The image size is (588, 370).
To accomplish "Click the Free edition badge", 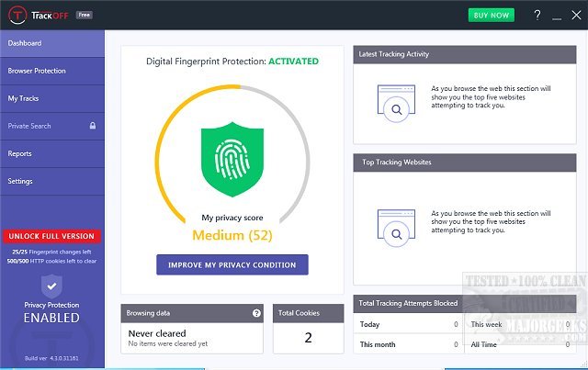I will [x=85, y=15].
